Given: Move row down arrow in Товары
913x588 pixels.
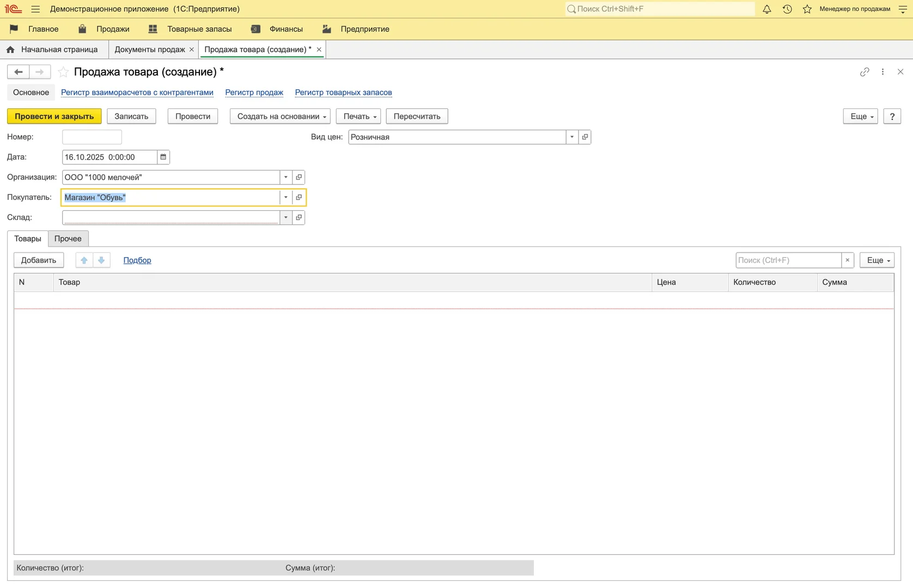Looking at the screenshot, I should [101, 260].
